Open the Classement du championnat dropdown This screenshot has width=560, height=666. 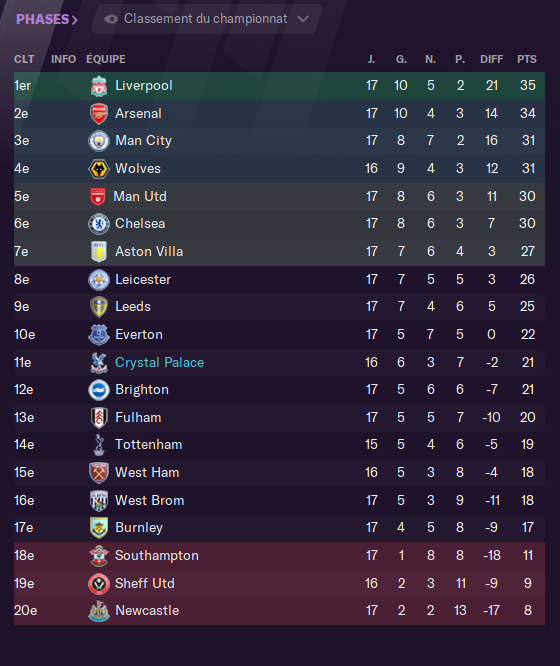tap(206, 19)
